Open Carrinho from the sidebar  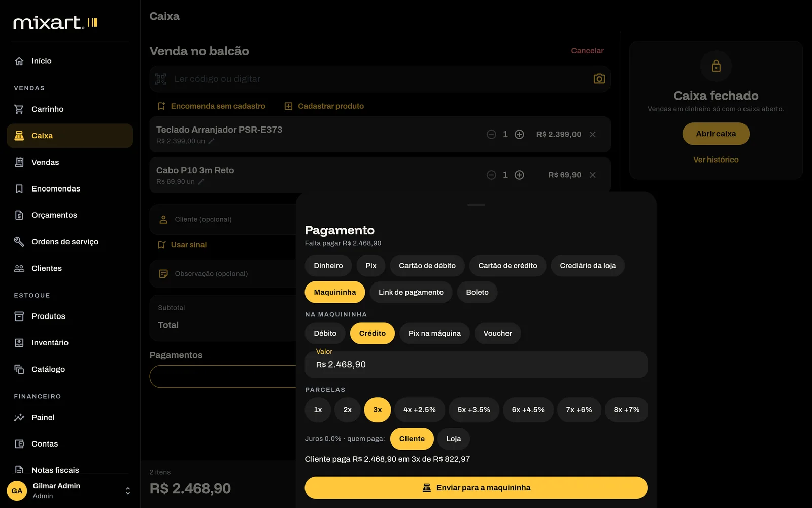point(70,109)
